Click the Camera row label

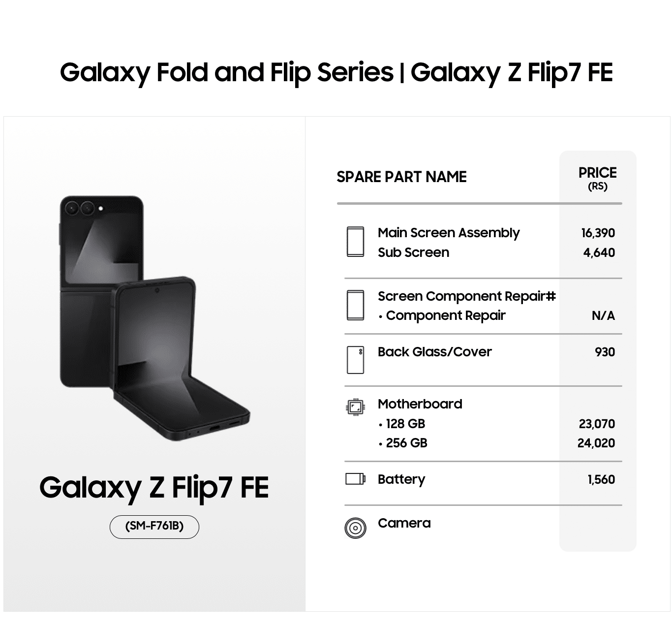point(404,523)
